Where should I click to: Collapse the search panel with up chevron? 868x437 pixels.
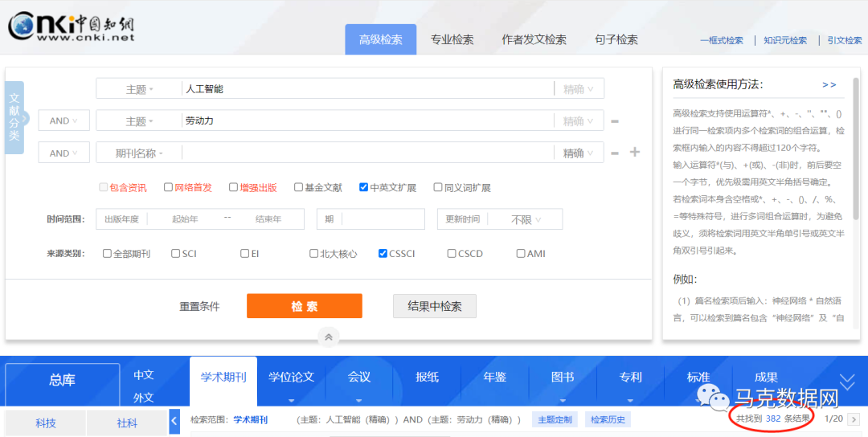329,337
